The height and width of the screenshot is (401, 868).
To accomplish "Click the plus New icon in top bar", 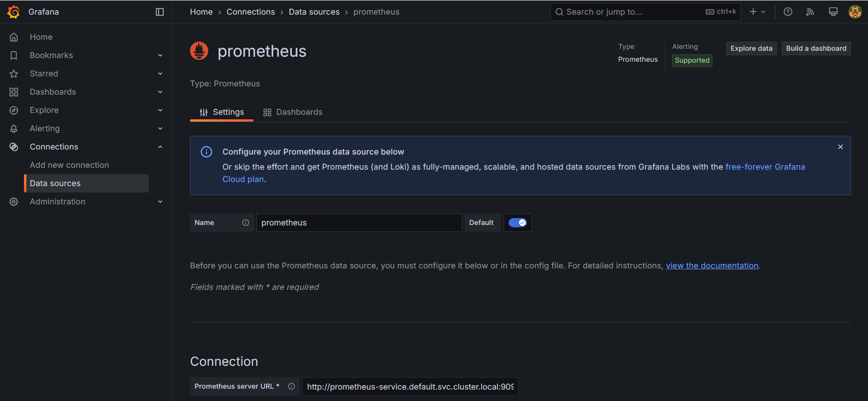I will coord(753,12).
